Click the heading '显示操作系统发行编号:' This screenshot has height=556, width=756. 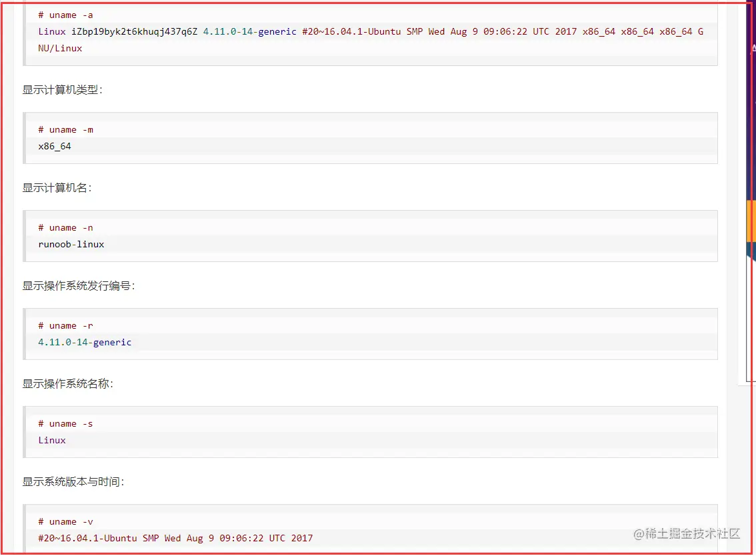tap(79, 285)
